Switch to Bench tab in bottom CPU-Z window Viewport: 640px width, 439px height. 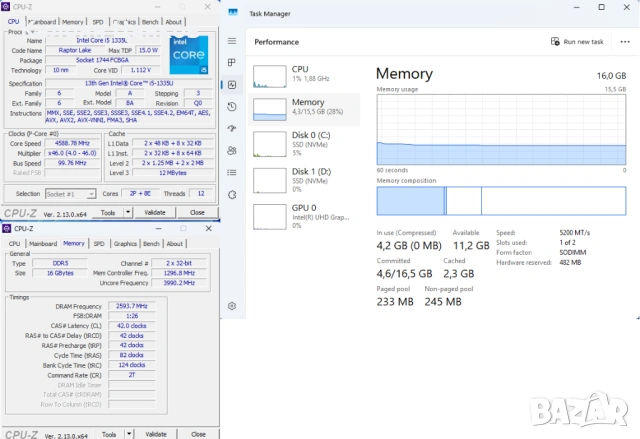click(x=150, y=243)
